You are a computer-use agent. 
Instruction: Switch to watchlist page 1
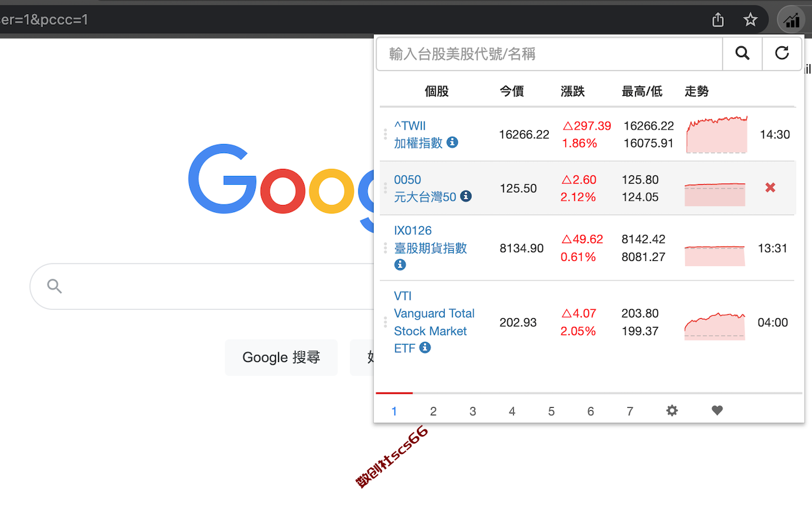click(x=394, y=411)
